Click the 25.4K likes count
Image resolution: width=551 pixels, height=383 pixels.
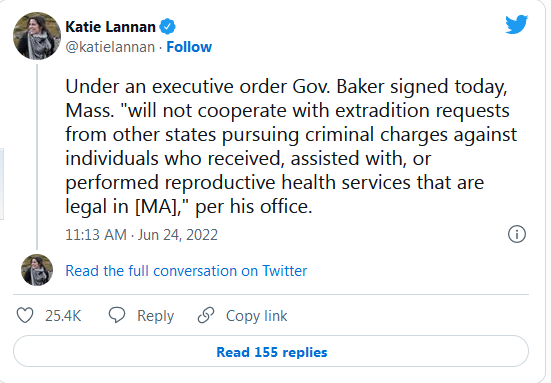(63, 316)
